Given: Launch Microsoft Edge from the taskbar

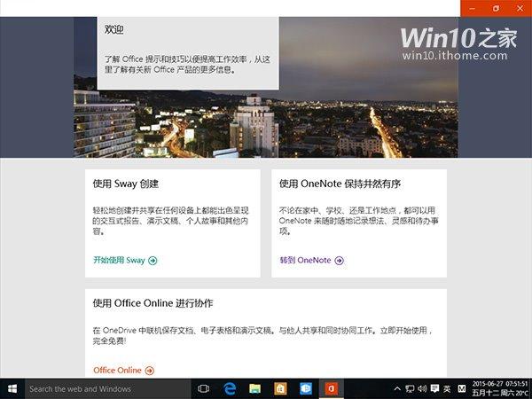Looking at the screenshot, I should coord(230,389).
